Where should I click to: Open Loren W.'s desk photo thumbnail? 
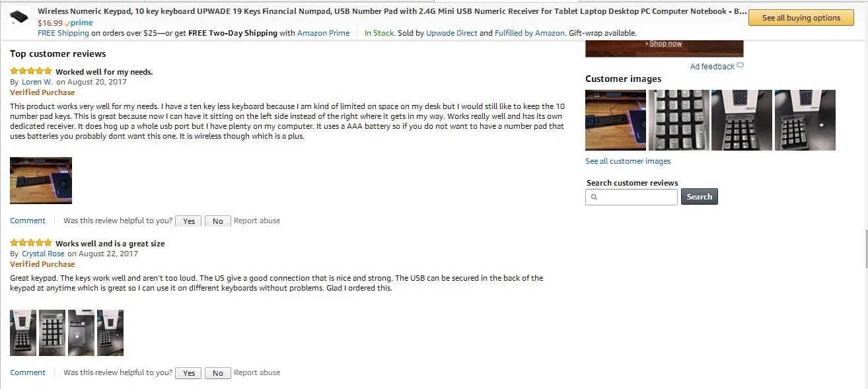coord(41,180)
